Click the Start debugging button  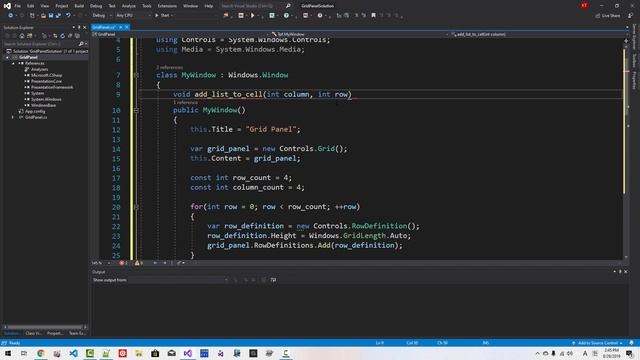pyautogui.click(x=164, y=16)
